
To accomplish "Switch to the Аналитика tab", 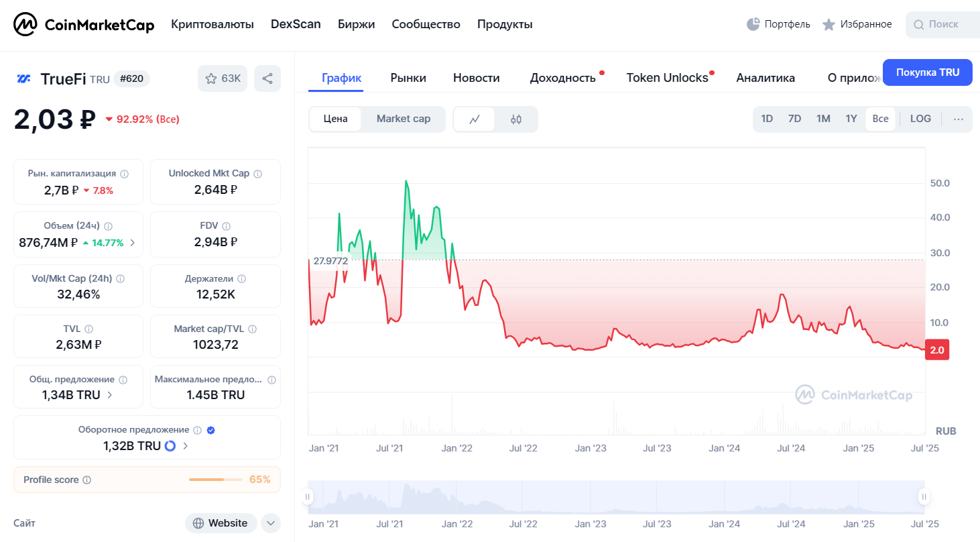I will tap(765, 78).
